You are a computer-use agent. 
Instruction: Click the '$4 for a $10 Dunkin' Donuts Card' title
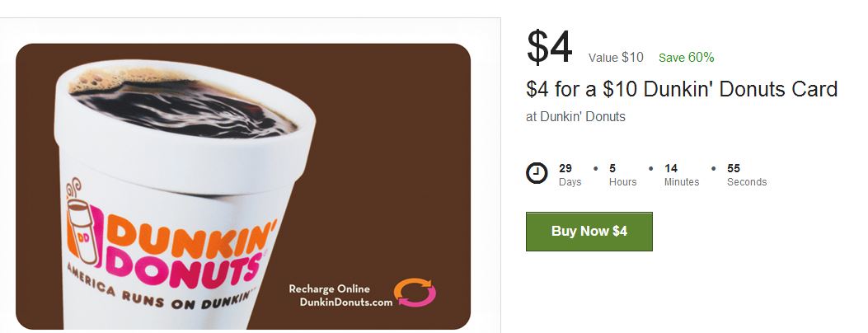pyautogui.click(x=682, y=89)
